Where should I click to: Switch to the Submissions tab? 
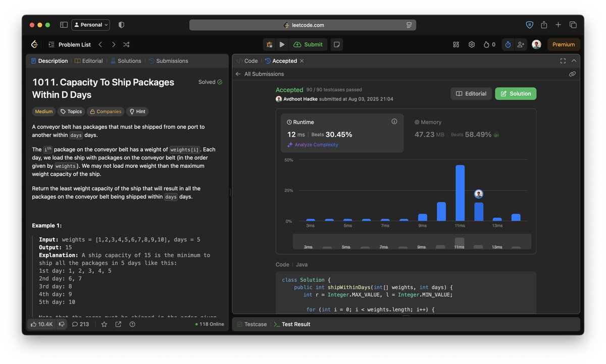point(169,61)
